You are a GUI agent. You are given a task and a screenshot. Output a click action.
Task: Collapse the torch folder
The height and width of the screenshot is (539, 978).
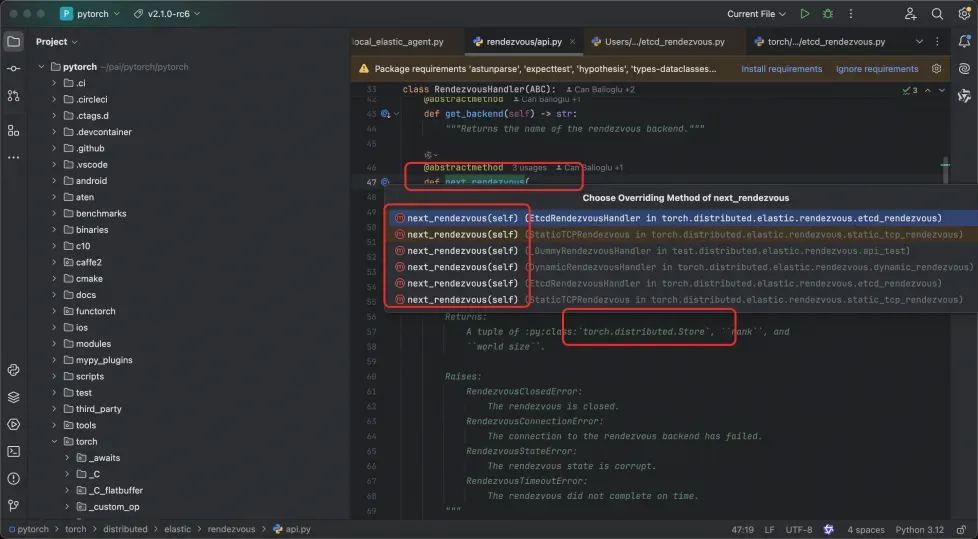54,442
